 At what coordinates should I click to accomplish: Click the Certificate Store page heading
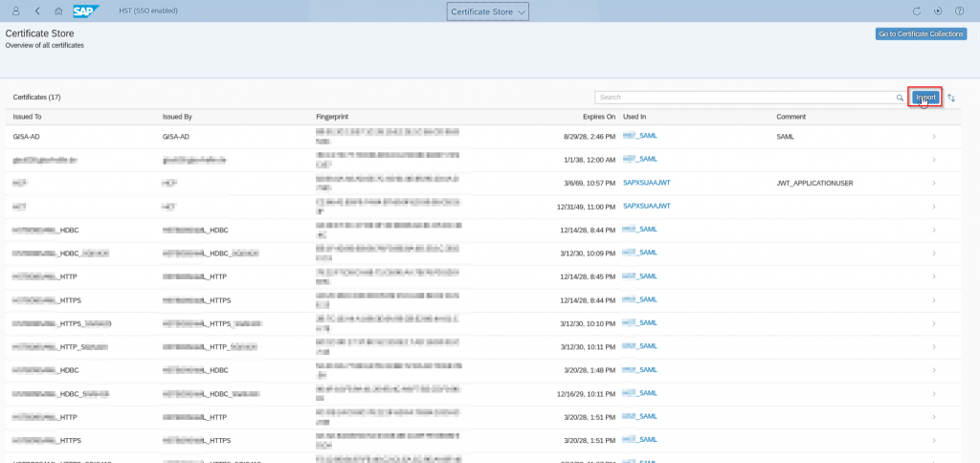[x=39, y=33]
